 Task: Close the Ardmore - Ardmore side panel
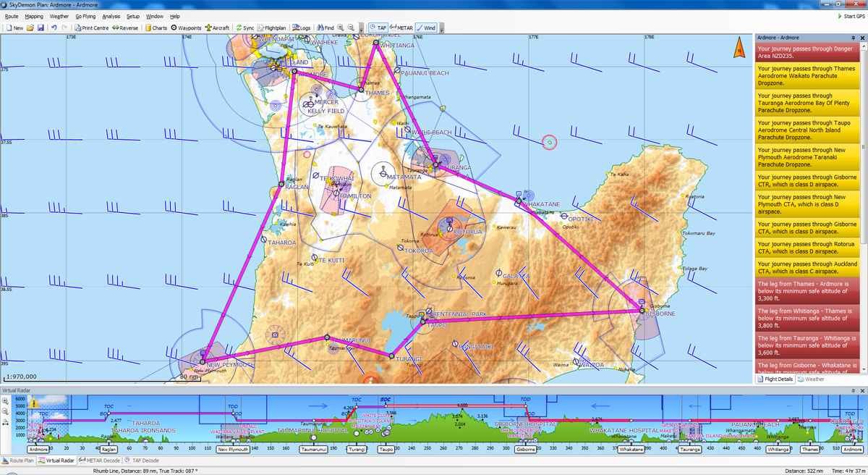click(x=862, y=38)
